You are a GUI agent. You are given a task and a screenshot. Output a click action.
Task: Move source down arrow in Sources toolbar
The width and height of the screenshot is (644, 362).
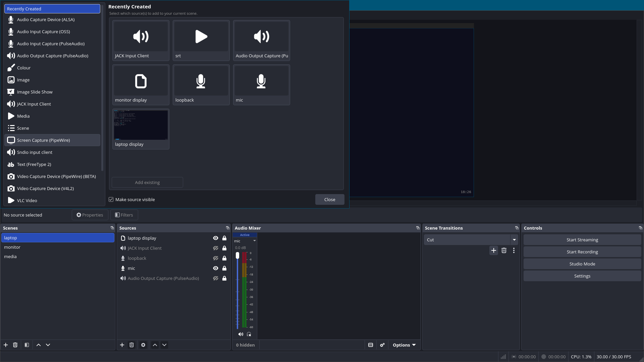pyautogui.click(x=164, y=345)
